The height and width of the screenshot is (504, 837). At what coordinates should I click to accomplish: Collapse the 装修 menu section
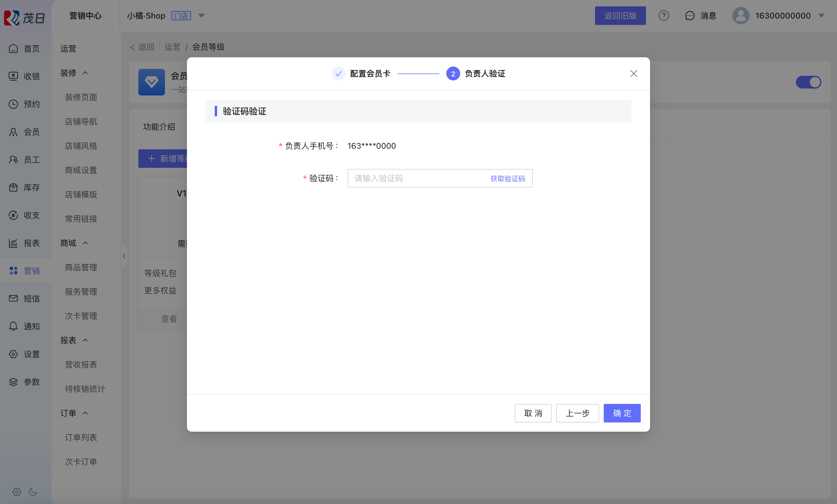(85, 73)
